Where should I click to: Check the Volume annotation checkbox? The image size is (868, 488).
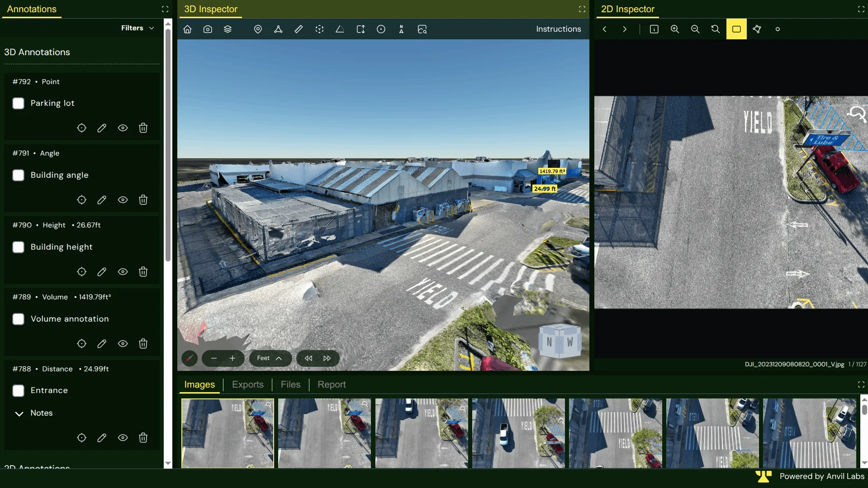[x=18, y=319]
